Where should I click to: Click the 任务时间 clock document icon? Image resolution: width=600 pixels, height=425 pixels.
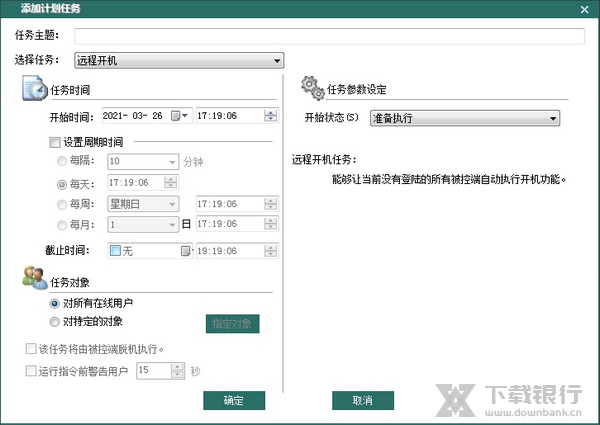[35, 88]
